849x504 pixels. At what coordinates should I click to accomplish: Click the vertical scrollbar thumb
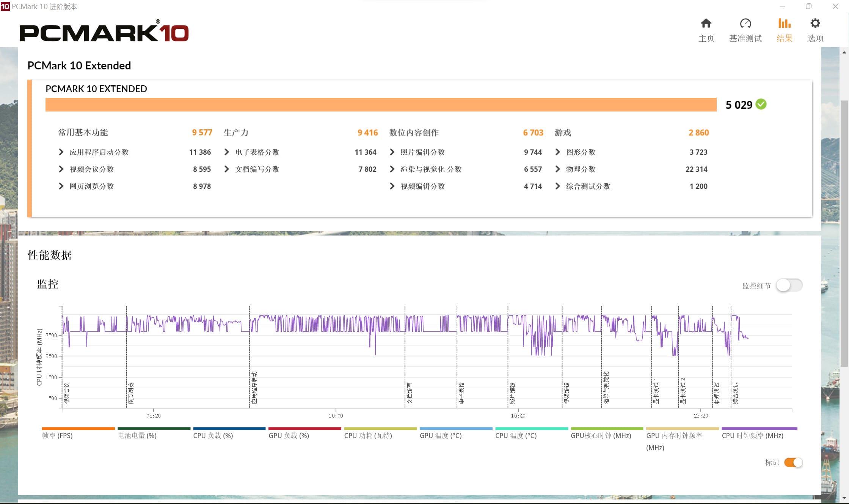(x=844, y=233)
